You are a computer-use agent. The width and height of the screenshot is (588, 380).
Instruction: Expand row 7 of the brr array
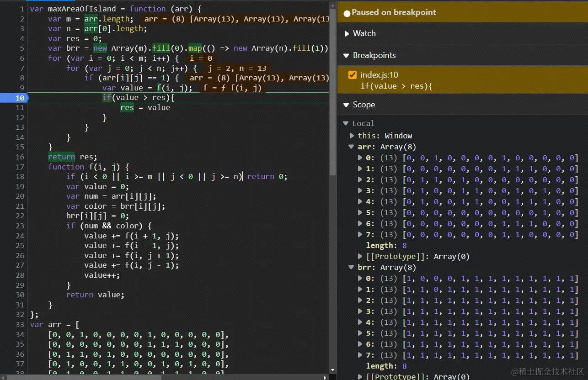(x=360, y=355)
